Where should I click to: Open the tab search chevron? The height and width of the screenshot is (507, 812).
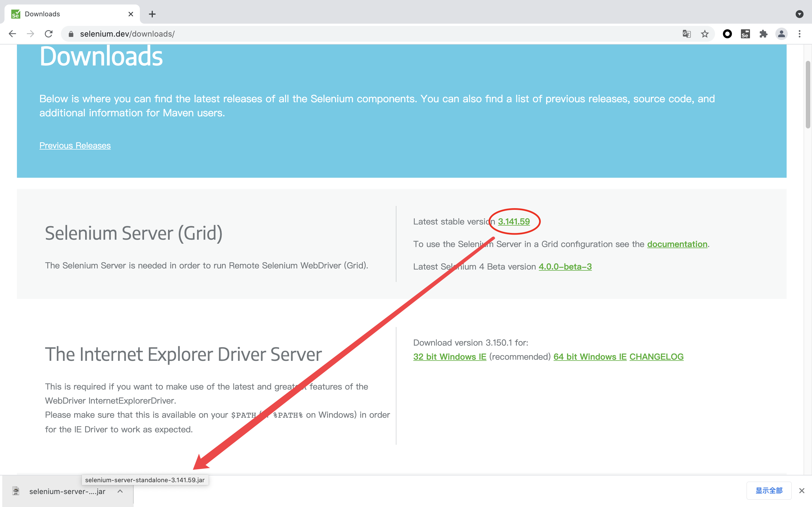pos(800,14)
